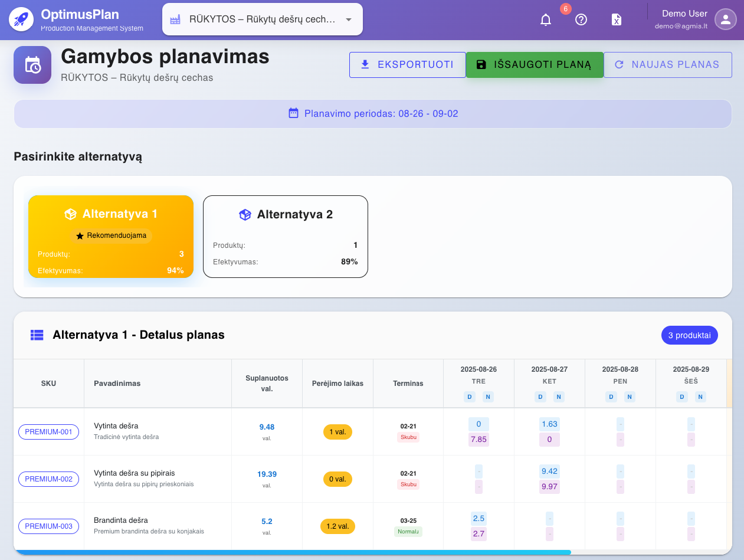Click the IŠSAUGOTI PLANĄ button

pos(534,65)
